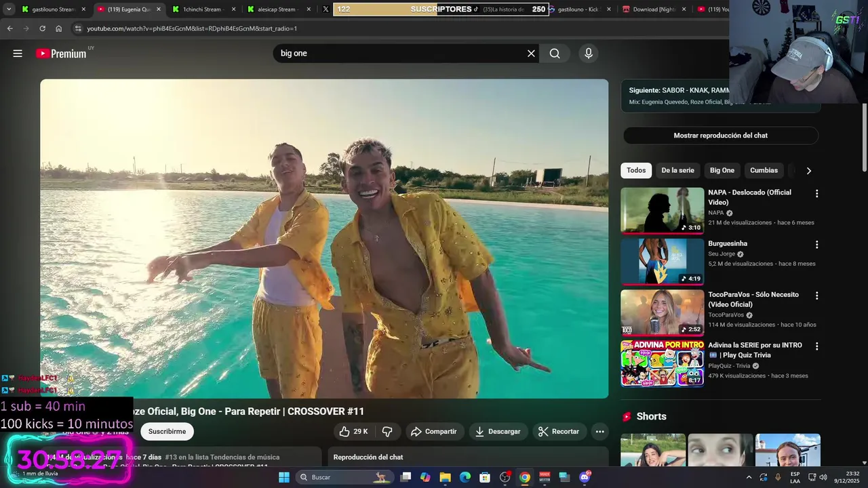
Task: View site information icon in address bar
Action: pyautogui.click(x=78, y=28)
